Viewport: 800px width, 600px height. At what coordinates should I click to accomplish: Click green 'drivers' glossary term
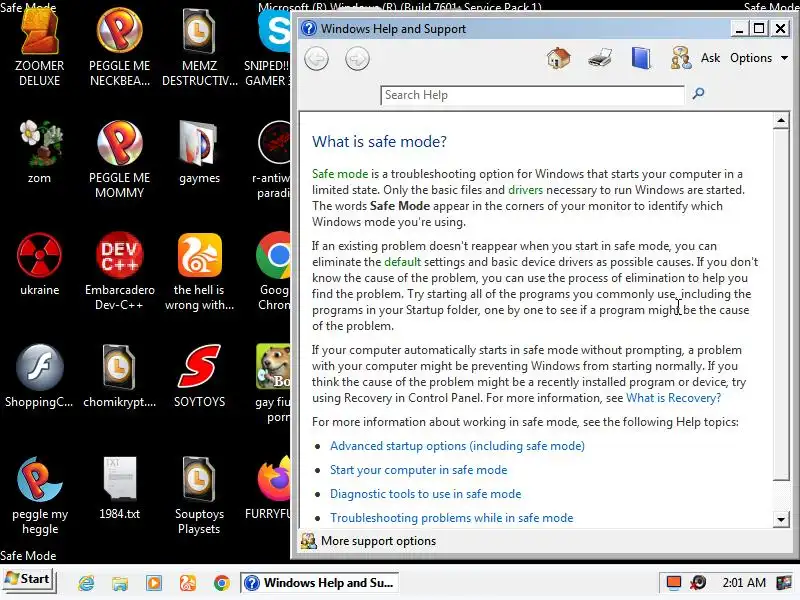pyautogui.click(x=526, y=190)
